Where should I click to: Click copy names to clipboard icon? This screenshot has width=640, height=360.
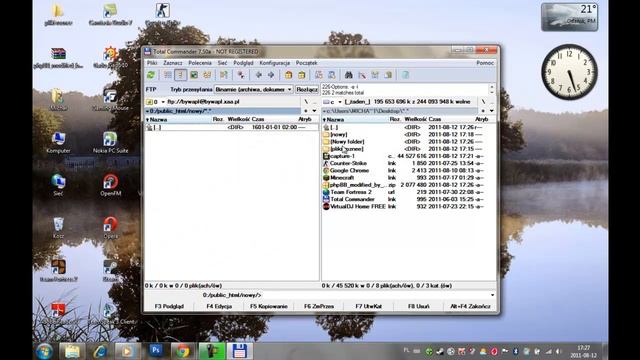click(x=388, y=75)
